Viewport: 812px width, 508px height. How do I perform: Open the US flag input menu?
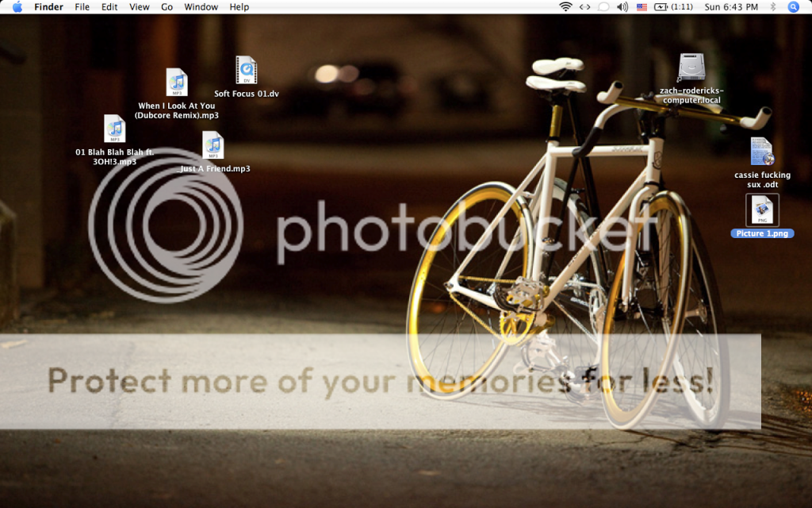pyautogui.click(x=642, y=7)
